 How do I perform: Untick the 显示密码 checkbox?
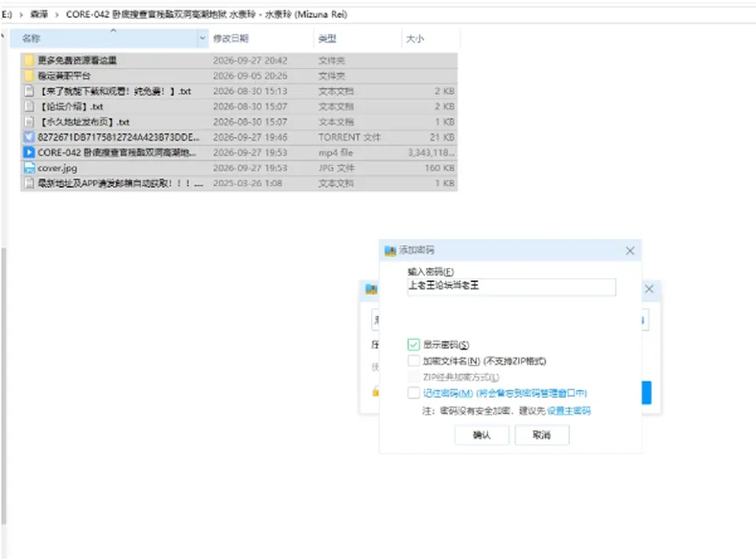413,344
